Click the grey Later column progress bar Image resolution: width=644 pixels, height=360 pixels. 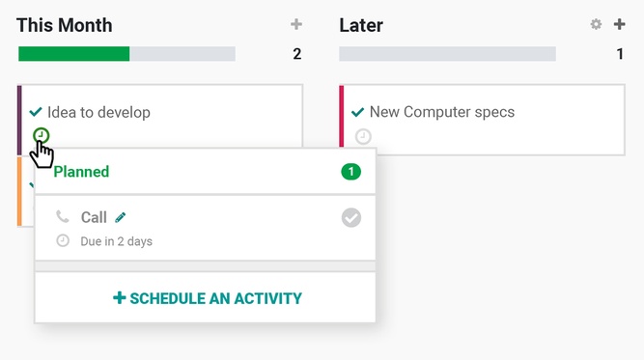(447, 54)
